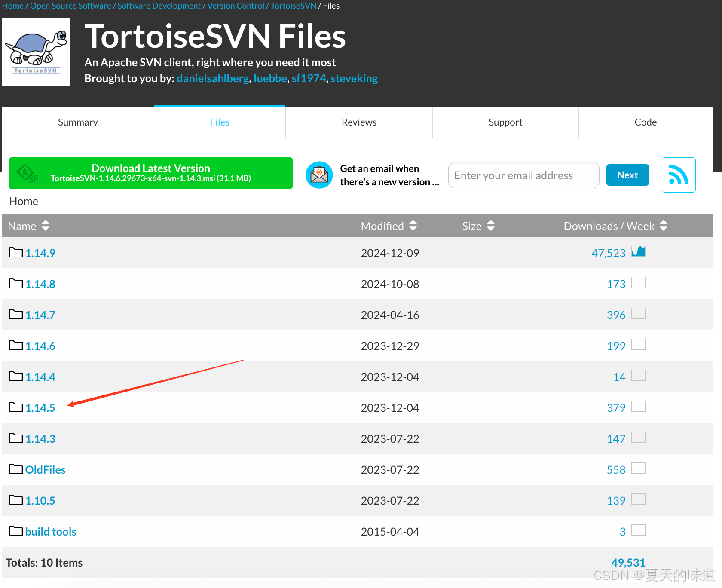
Task: Click the folder icon for 1.14.4
Action: 16,376
